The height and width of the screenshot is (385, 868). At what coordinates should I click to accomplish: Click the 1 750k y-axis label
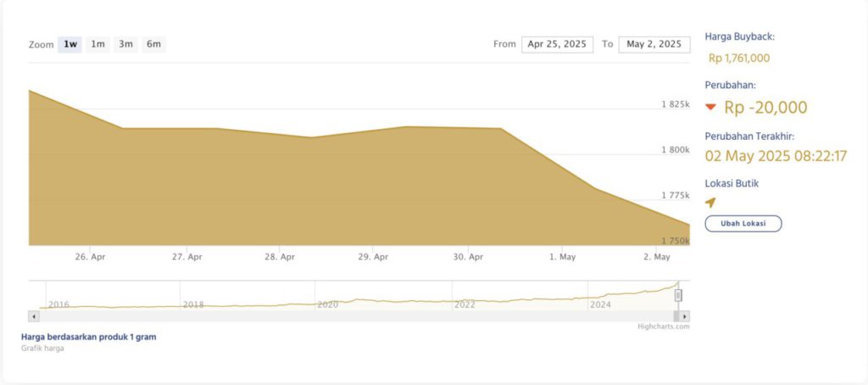coord(676,241)
